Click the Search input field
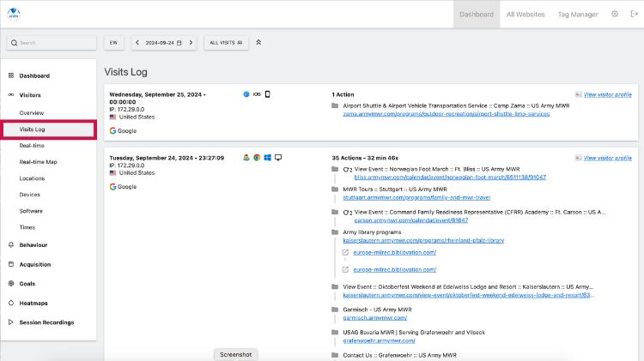The height and width of the screenshot is (361, 644). click(52, 42)
